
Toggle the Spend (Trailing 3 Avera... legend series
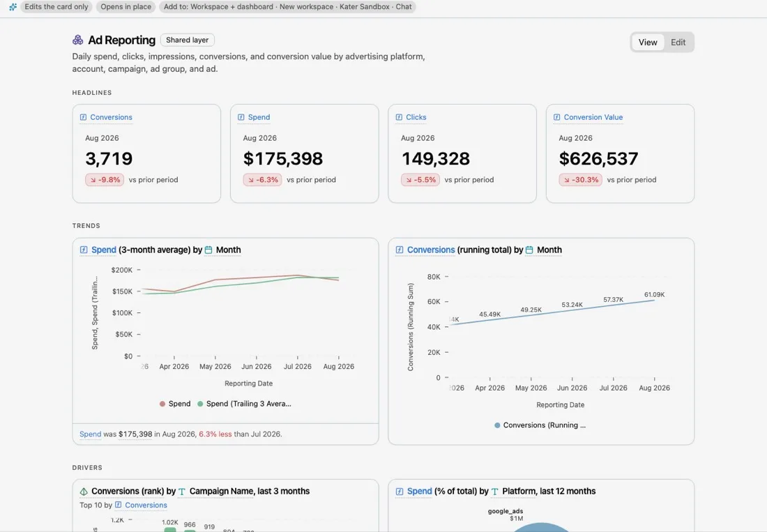[x=244, y=404]
